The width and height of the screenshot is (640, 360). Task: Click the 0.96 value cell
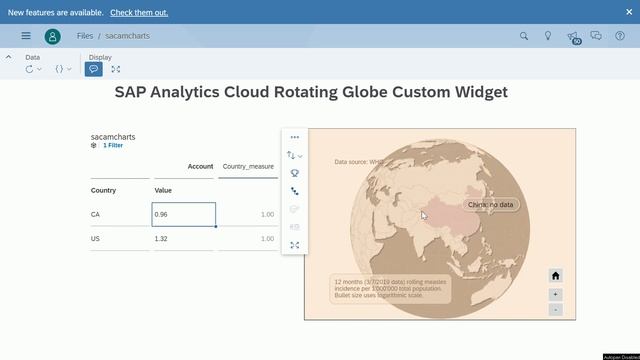pos(184,214)
